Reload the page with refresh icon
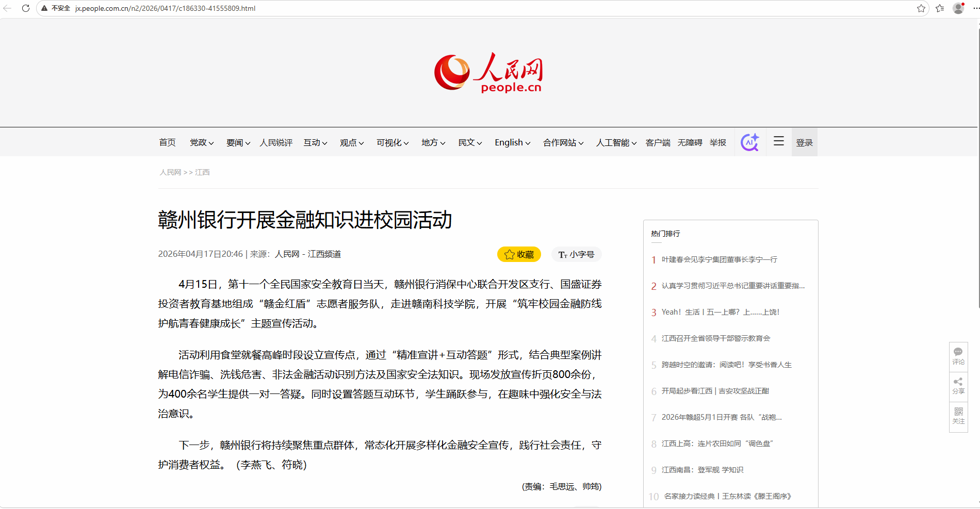The image size is (980, 509). [26, 8]
